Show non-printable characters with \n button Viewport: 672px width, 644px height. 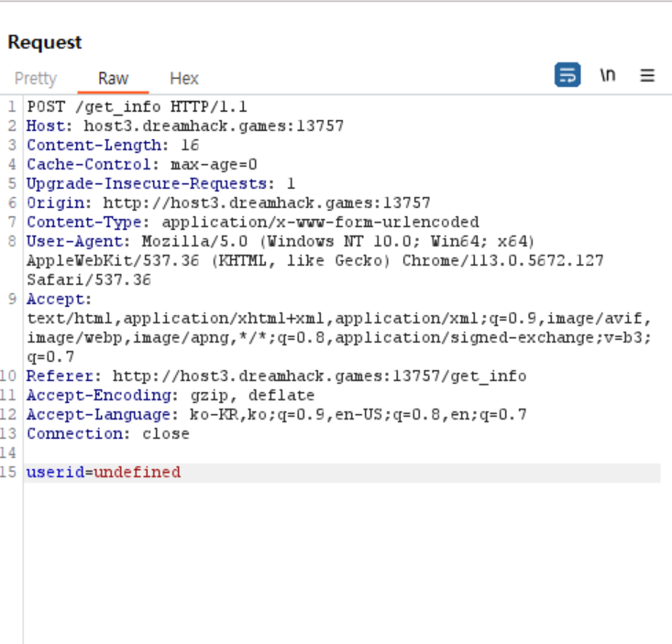click(x=607, y=75)
